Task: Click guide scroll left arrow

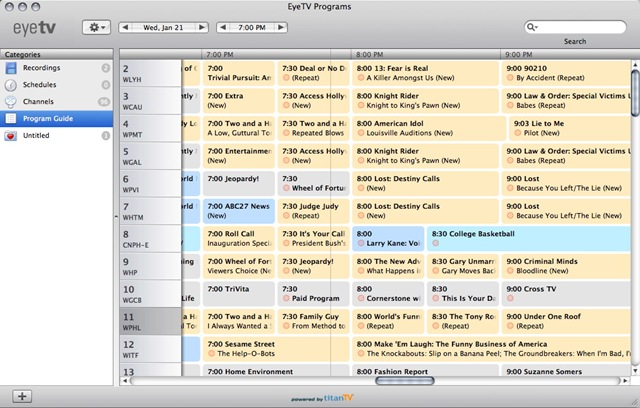Action: click(125, 381)
